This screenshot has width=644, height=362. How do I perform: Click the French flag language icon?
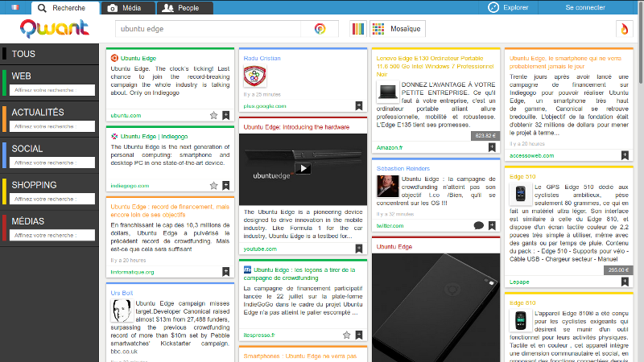[x=15, y=7]
